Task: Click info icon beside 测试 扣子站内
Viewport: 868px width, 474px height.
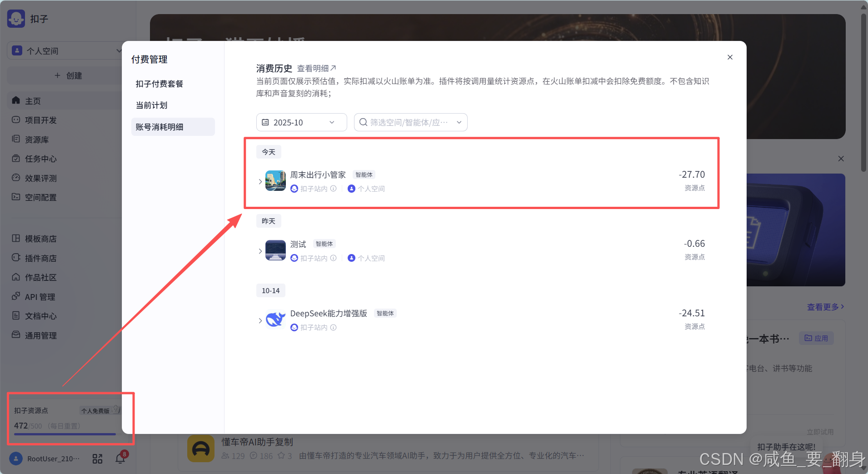Action: pos(333,258)
